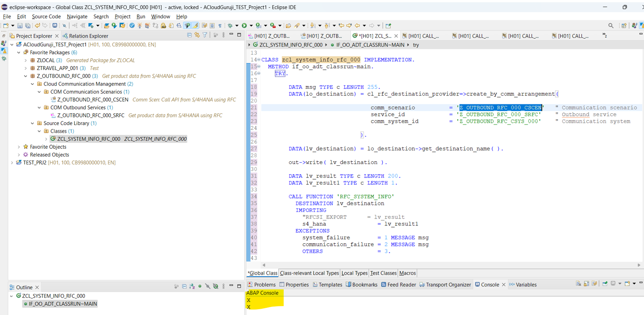Toggle Mark Occurrences highlighter button
Screen dimensions: 644x315
coord(196,26)
